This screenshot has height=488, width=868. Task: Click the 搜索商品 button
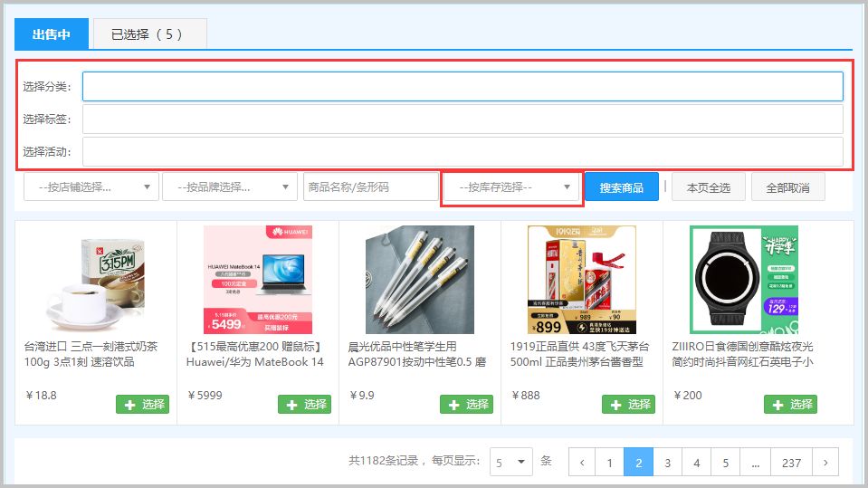pyautogui.click(x=622, y=187)
